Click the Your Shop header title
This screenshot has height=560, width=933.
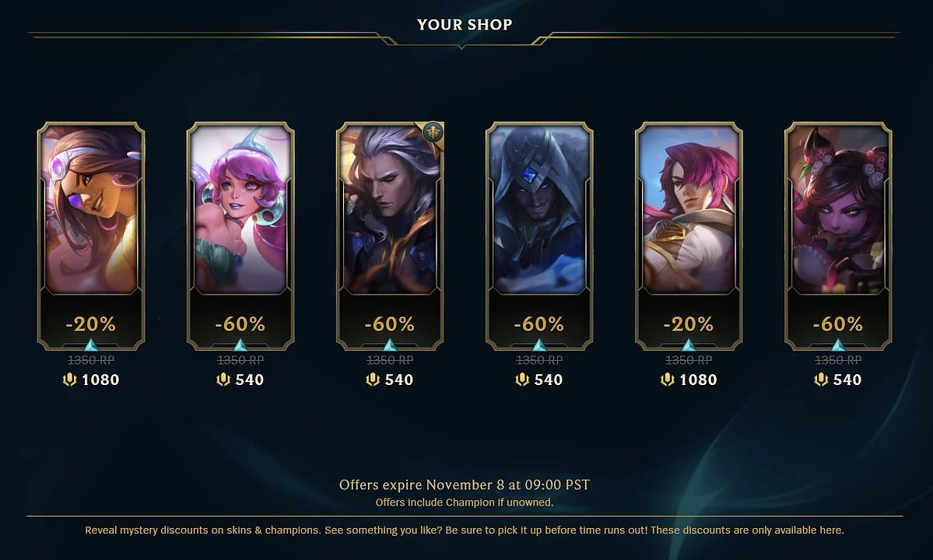point(465,24)
